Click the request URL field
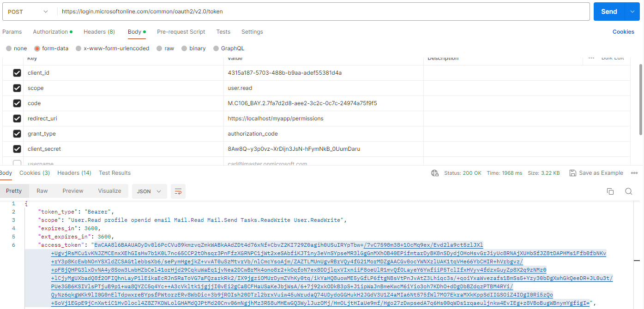Image resolution: width=644 pixels, height=309 pixels. point(323,12)
